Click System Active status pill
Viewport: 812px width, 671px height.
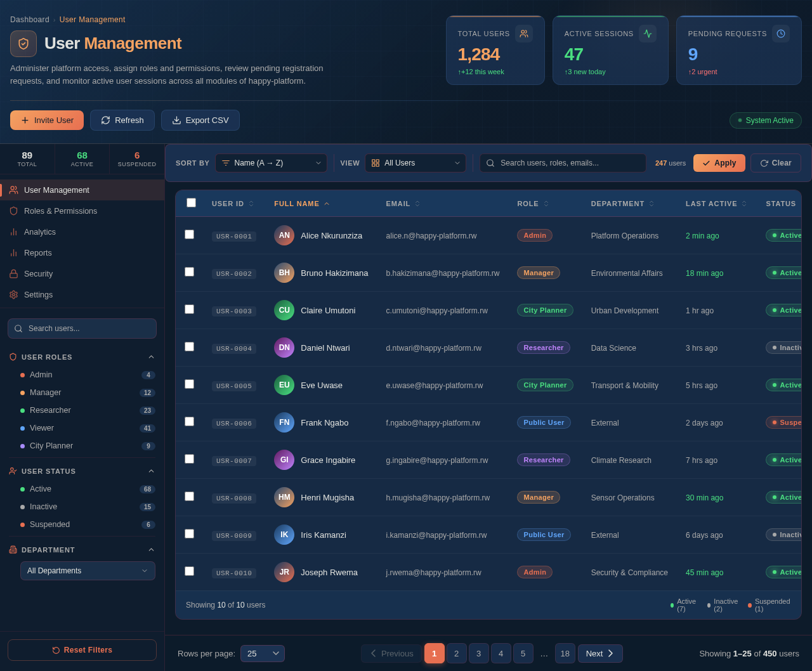point(766,121)
